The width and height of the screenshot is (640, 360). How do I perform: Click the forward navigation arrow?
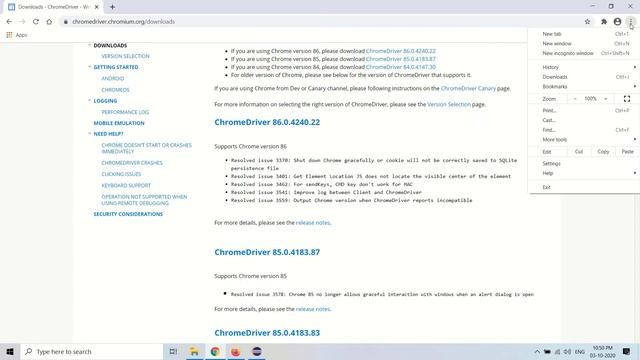(x=22, y=22)
